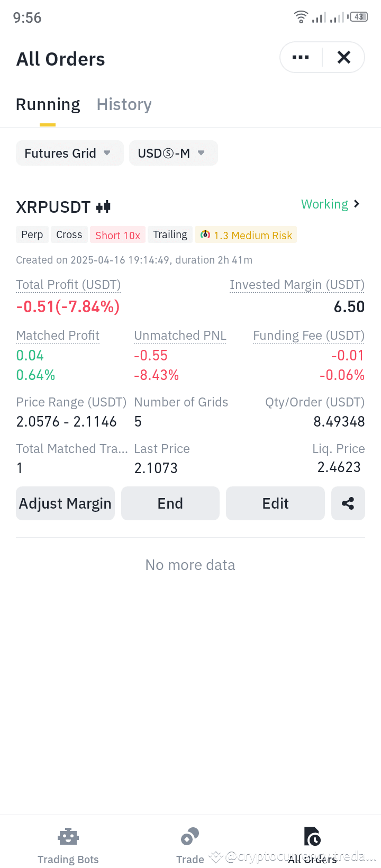Viewport: 381px width, 868px height.
Task: Switch to the History tab
Action: point(124,104)
